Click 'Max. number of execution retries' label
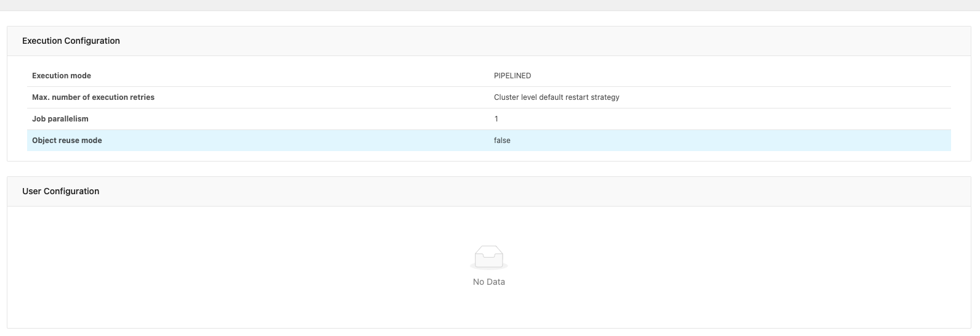The image size is (980, 336). click(93, 97)
